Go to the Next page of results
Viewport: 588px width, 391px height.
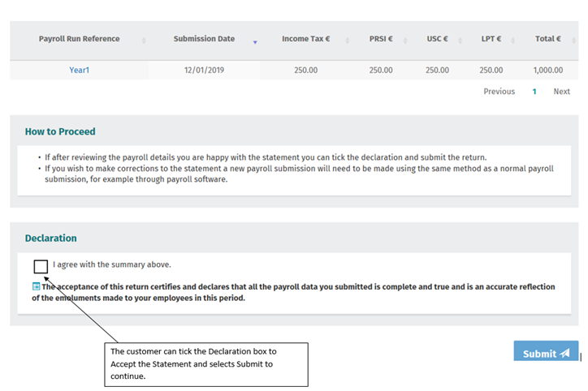click(x=561, y=92)
